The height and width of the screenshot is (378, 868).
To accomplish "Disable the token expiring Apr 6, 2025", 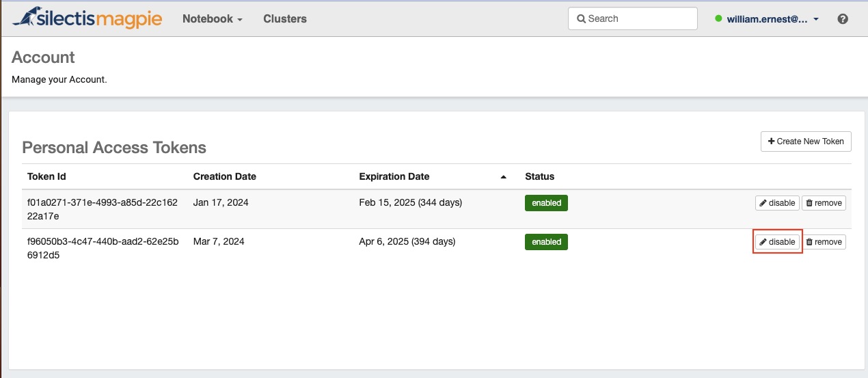I will (x=777, y=242).
